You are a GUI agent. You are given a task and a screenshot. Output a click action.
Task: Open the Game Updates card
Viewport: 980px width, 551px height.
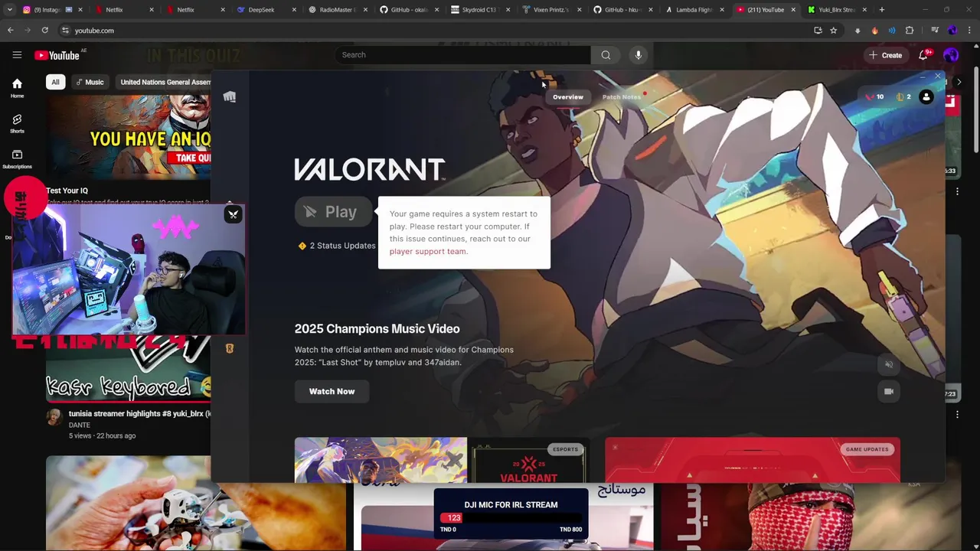coord(753,461)
